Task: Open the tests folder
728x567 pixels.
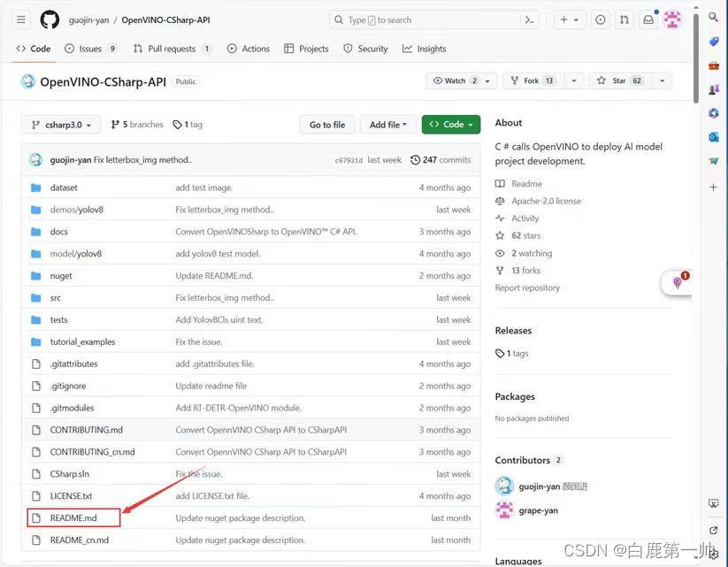Action: [x=58, y=320]
